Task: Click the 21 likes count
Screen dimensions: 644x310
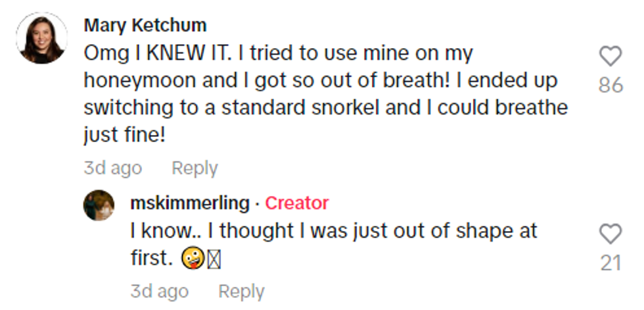Action: [610, 263]
